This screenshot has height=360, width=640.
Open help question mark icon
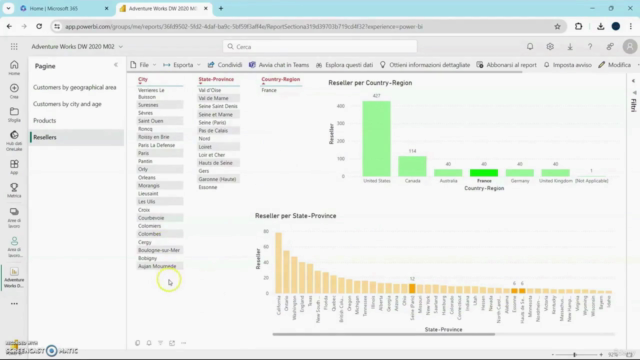(590, 47)
